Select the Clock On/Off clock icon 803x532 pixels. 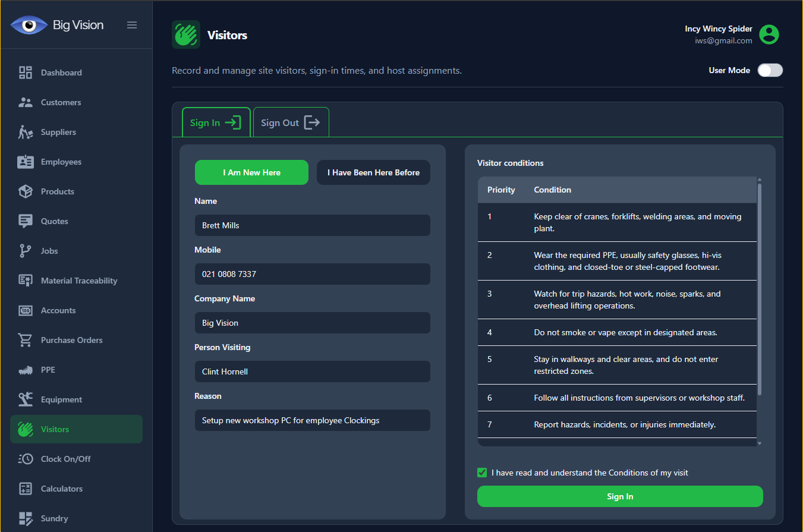pyautogui.click(x=26, y=459)
